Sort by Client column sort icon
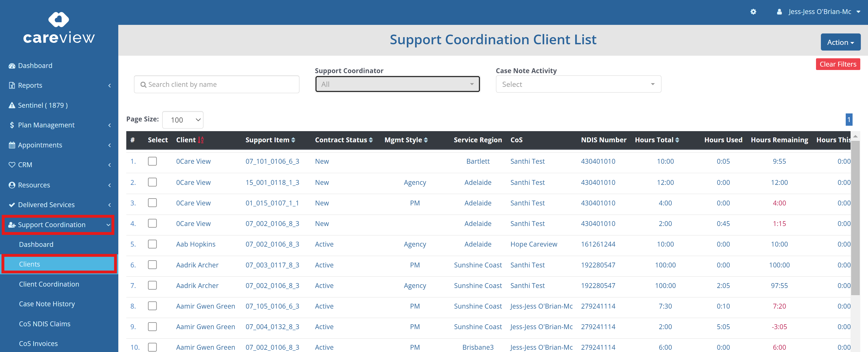Screen dimensions: 868x352 (x=201, y=140)
